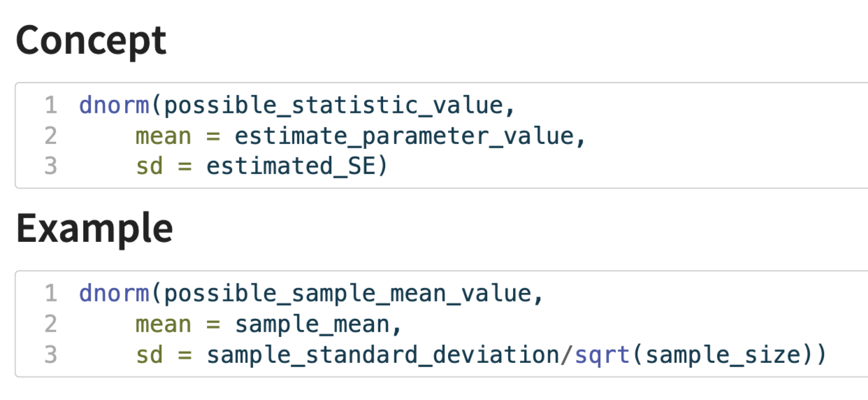Click the sample_standard_deviation variable
This screenshot has height=400, width=868.
tap(382, 355)
